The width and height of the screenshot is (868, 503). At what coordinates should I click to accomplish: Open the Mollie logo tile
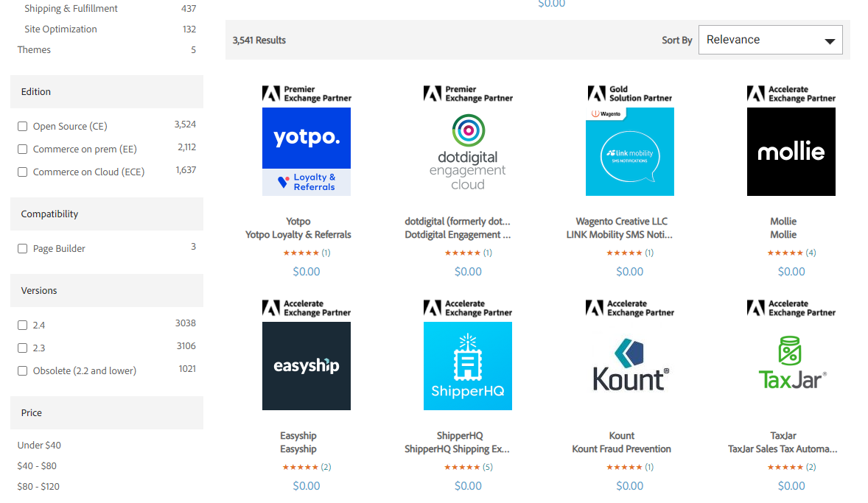(x=791, y=152)
